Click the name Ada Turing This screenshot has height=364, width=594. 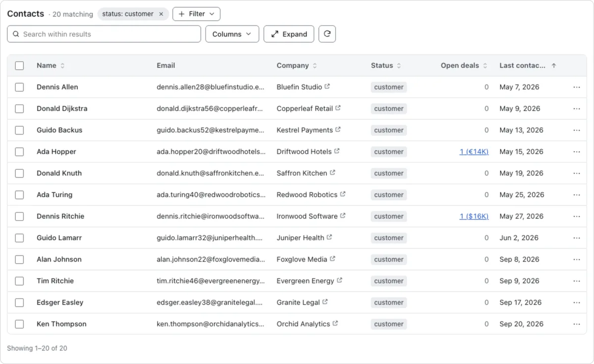(54, 195)
